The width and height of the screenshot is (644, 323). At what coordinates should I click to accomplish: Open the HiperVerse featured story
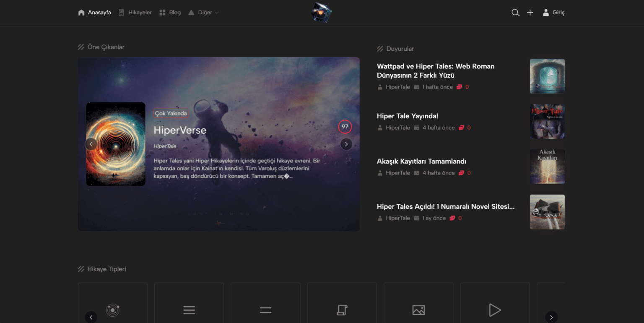point(180,130)
